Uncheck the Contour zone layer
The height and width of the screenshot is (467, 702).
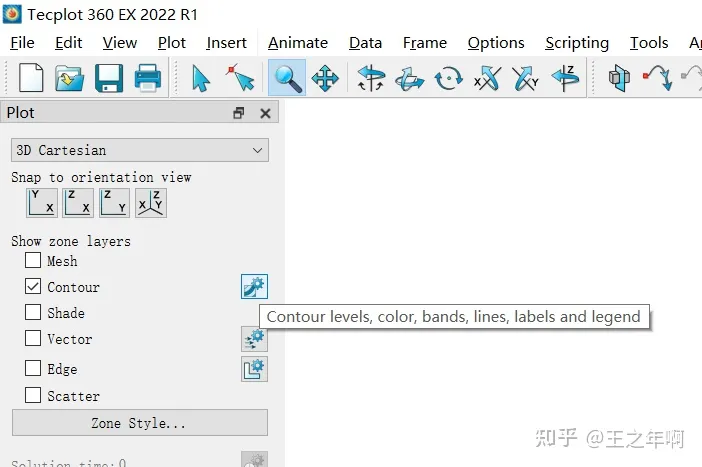coord(33,286)
